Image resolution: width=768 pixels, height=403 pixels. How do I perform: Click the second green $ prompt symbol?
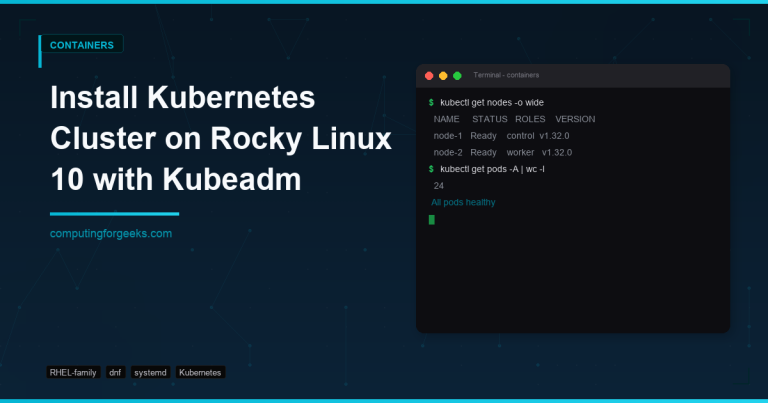[431, 169]
